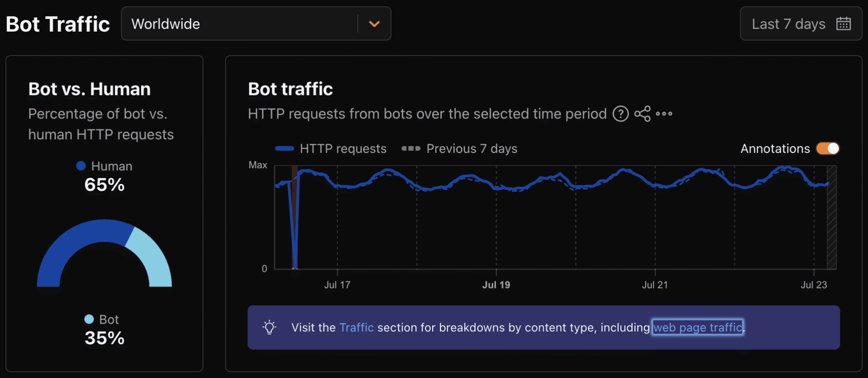Click the Jul 23 axis label
Screen dimensions: 868x378
(x=814, y=285)
